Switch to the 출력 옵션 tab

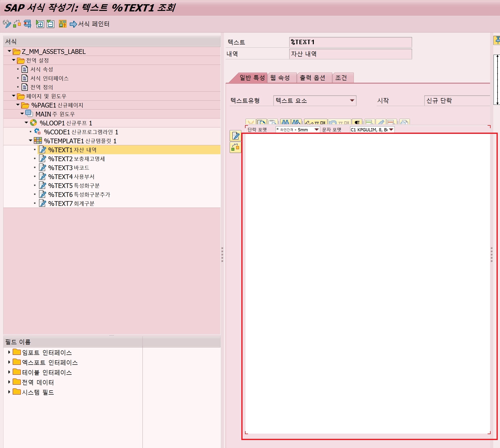pyautogui.click(x=312, y=78)
